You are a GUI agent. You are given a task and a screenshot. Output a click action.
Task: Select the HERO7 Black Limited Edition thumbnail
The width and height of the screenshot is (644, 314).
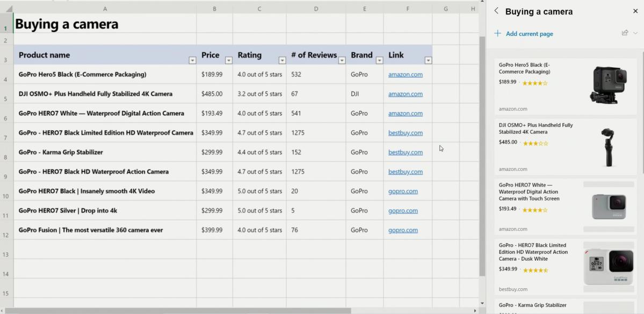(609, 267)
